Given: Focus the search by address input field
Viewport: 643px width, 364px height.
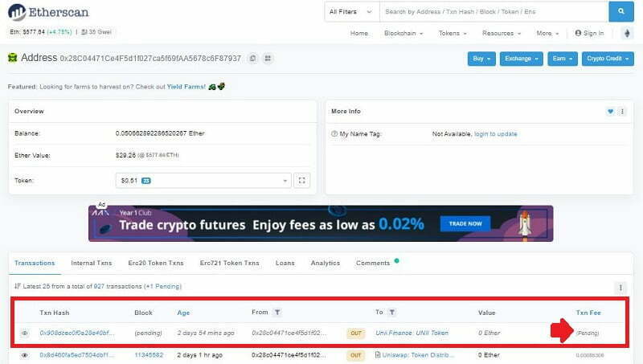Looking at the screenshot, I should point(494,11).
